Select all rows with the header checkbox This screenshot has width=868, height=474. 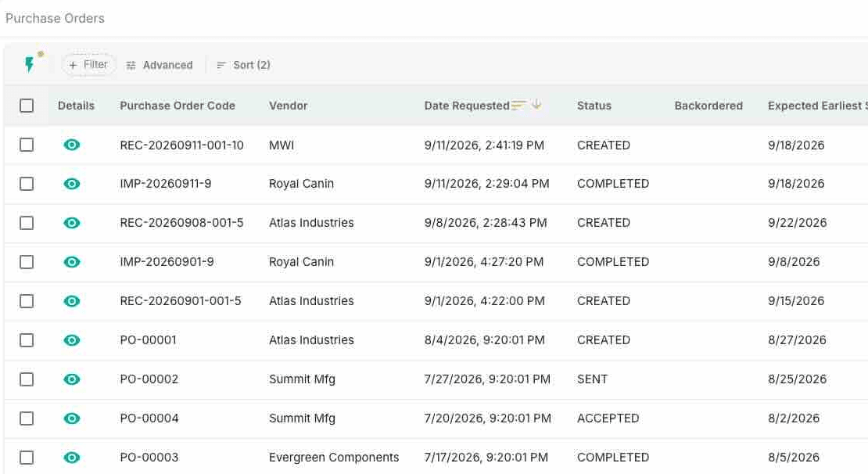click(27, 106)
